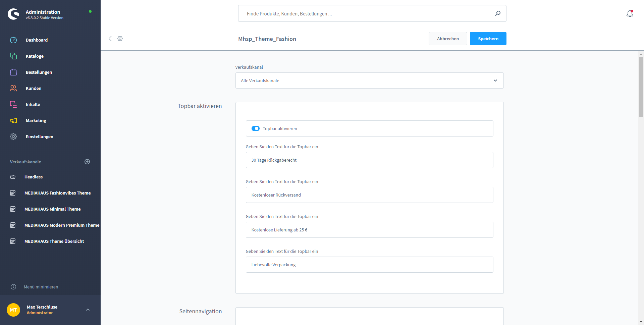
Task: Click the search magnifier icon
Action: [498, 13]
